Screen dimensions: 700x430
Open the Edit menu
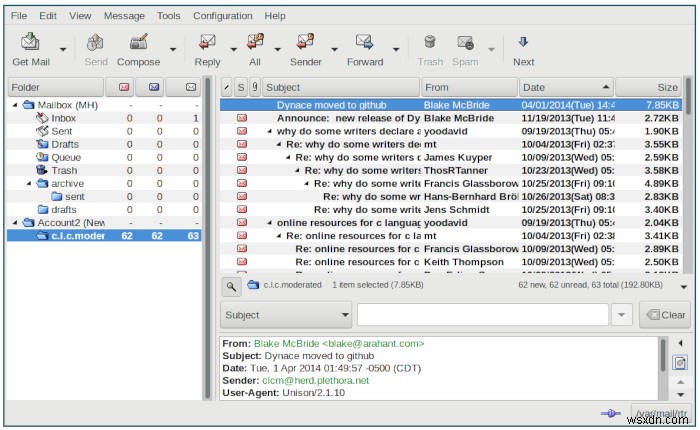pos(48,16)
